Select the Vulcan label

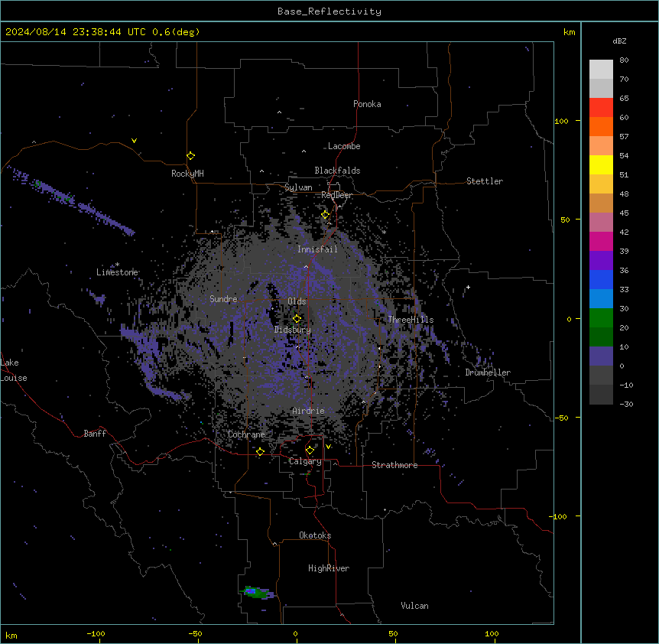tap(415, 606)
